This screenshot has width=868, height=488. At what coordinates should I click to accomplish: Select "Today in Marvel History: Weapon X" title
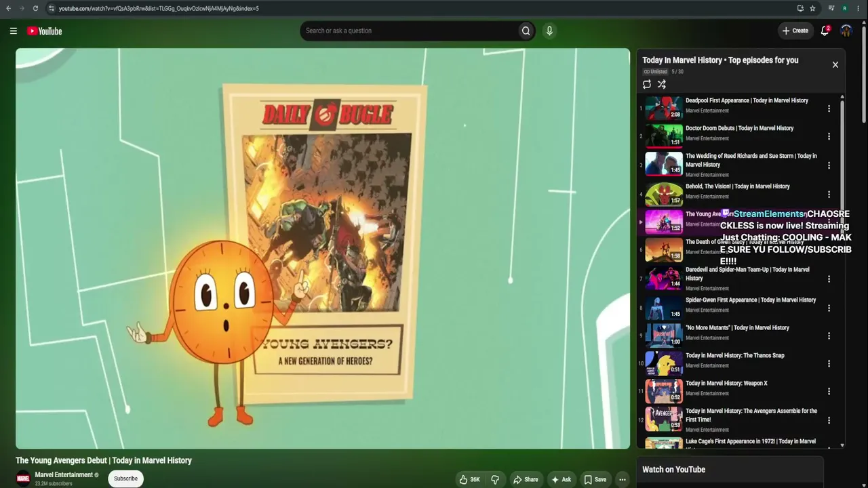tap(726, 384)
